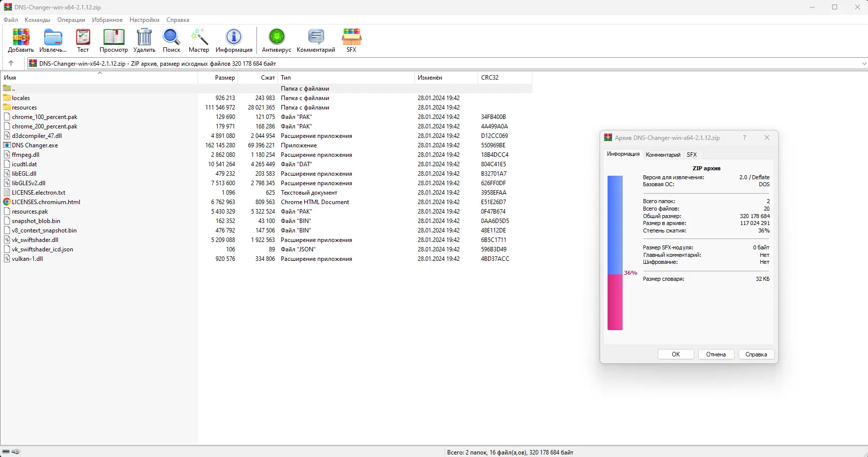
Task: Open the Операции menu
Action: tap(71, 20)
